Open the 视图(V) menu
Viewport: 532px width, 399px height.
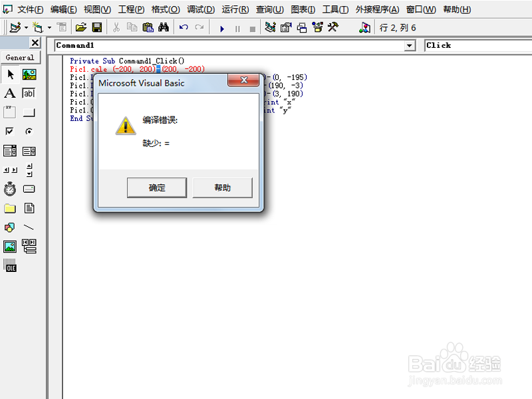(x=97, y=9)
